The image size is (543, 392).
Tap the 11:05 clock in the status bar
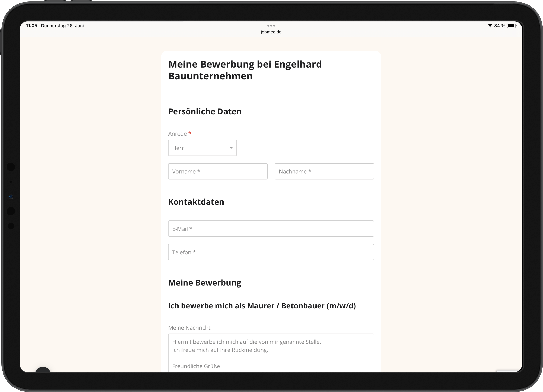(x=32, y=26)
